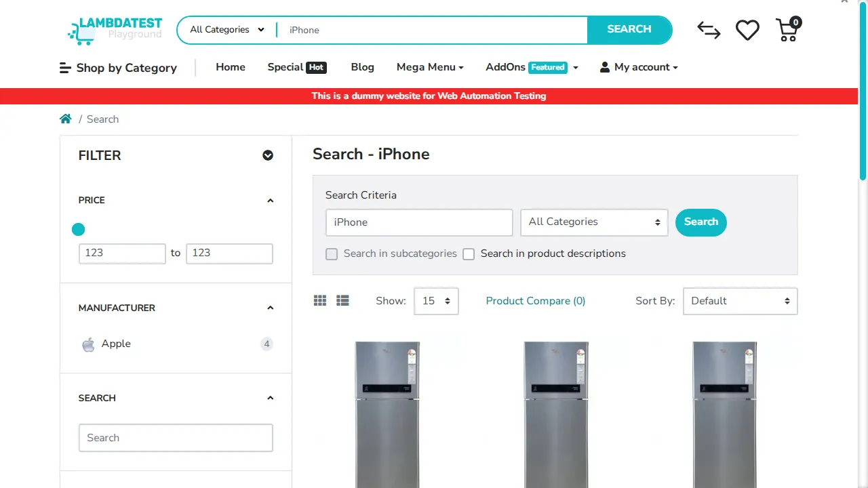Screen dimensions: 868x488
Task: Switch to list view icon
Action: [342, 301]
